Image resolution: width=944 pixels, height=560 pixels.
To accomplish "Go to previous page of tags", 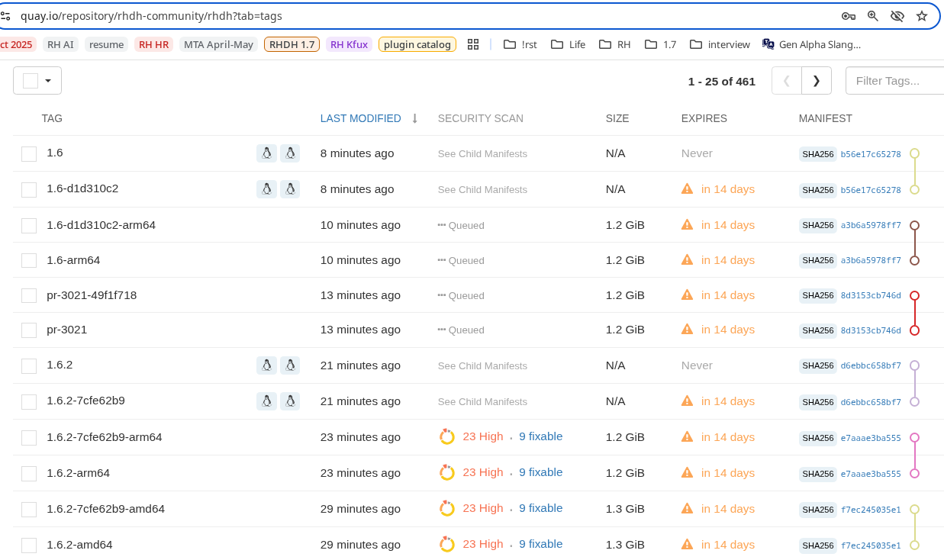I will 787,80.
